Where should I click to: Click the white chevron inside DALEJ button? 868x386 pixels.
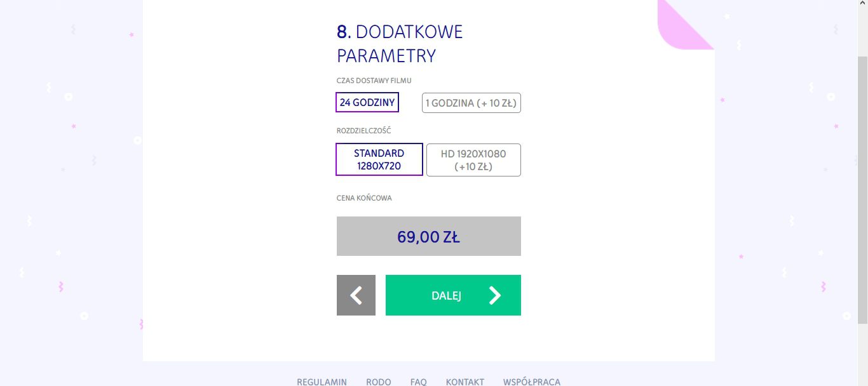[x=495, y=295]
